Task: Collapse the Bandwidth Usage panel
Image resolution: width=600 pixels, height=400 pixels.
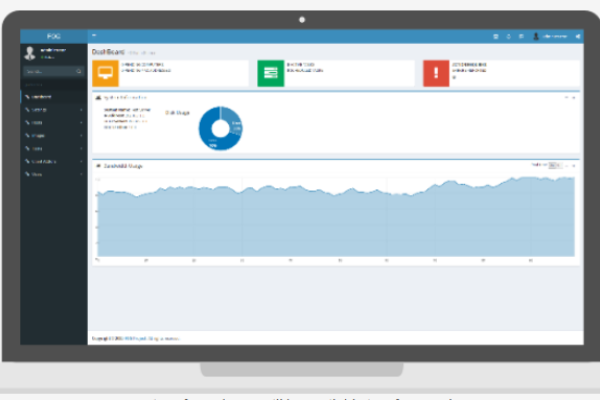Action: [x=566, y=164]
